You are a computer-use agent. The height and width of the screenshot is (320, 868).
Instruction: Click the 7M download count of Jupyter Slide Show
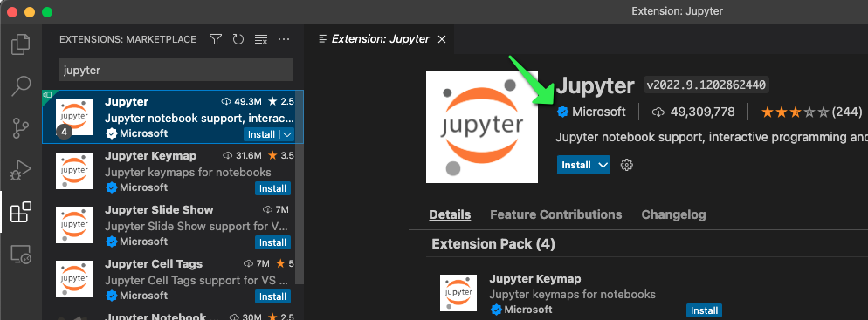[276, 210]
